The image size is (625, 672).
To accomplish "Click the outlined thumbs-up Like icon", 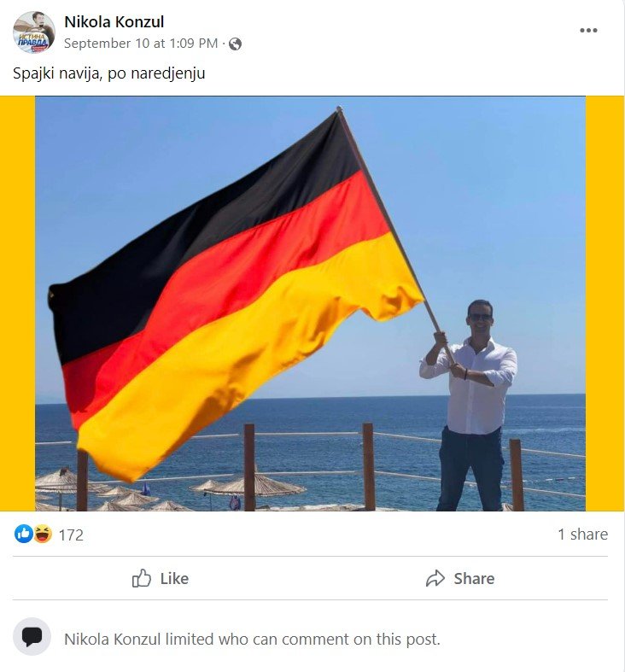I will click(142, 578).
